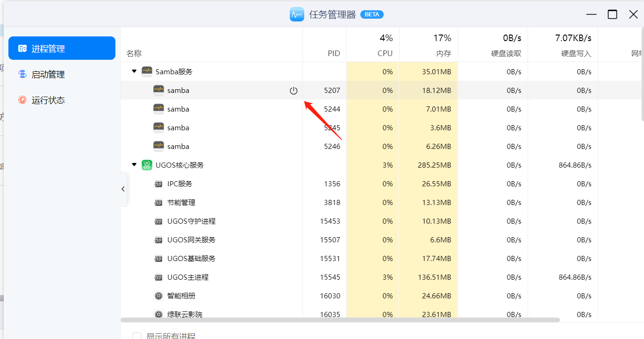
Task: Minimize the 任务管理器 window
Action: 591,14
